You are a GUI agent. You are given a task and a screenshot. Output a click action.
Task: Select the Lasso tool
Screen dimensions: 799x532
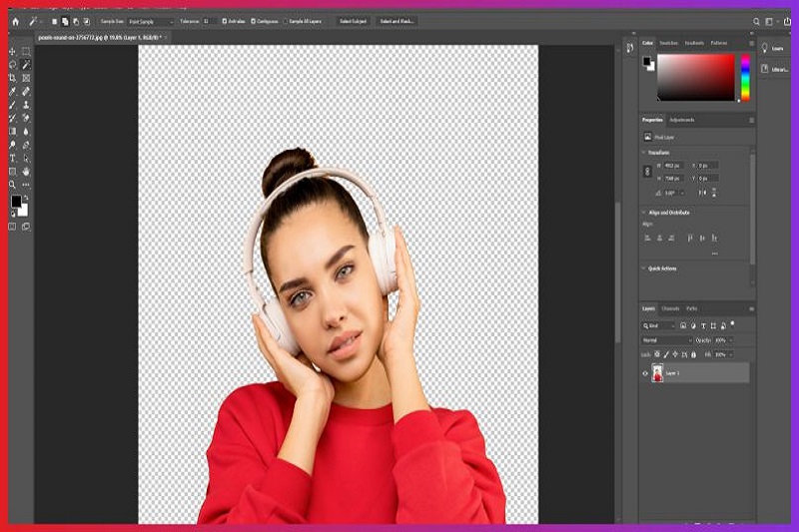pyautogui.click(x=12, y=65)
